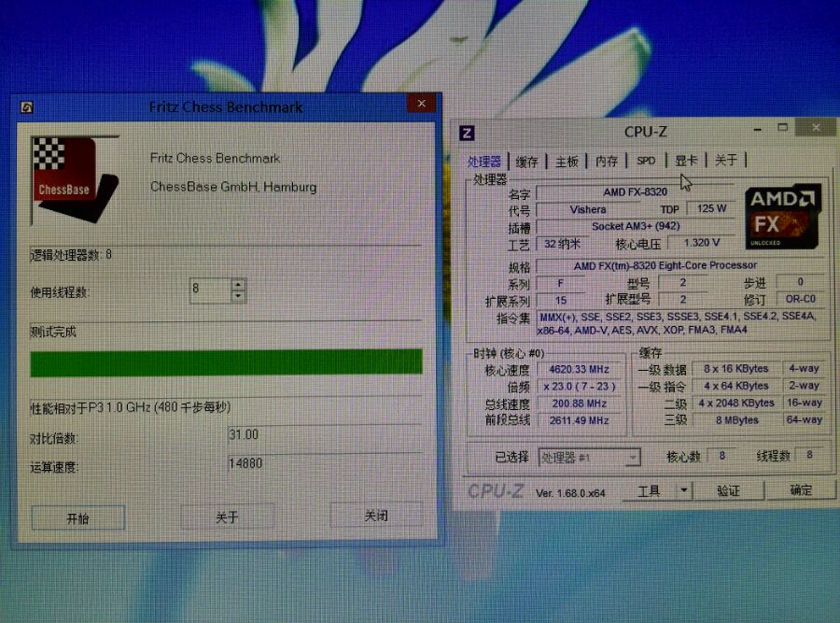The width and height of the screenshot is (840, 623).
Task: Click the 扩展系列 value 15
Action: point(561,301)
